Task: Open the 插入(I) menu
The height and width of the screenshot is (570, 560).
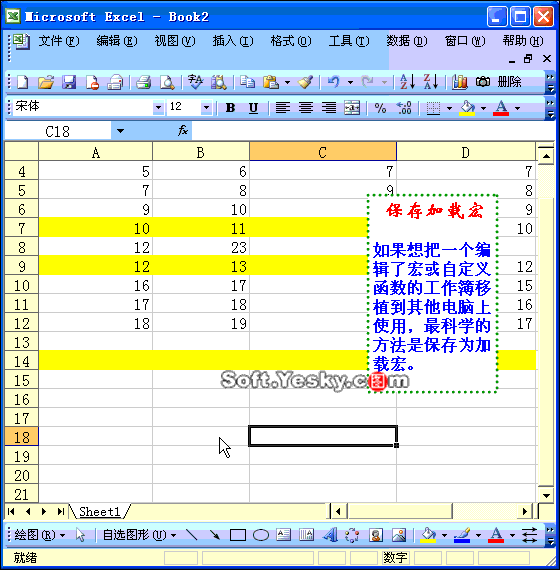Action: tap(233, 41)
